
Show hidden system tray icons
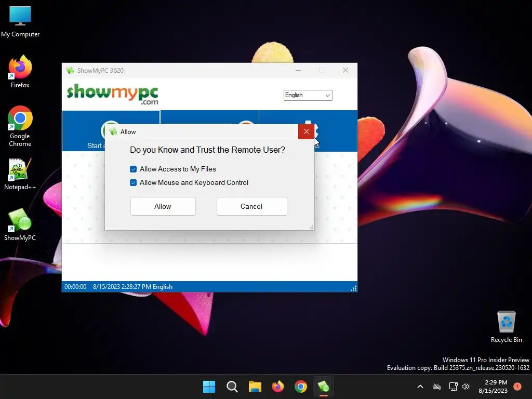pyautogui.click(x=420, y=387)
